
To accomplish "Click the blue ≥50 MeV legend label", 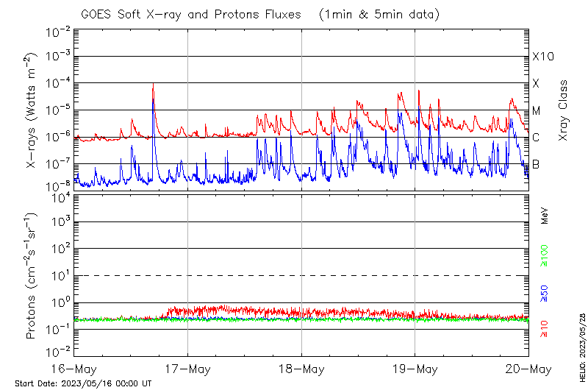I will click(545, 292).
